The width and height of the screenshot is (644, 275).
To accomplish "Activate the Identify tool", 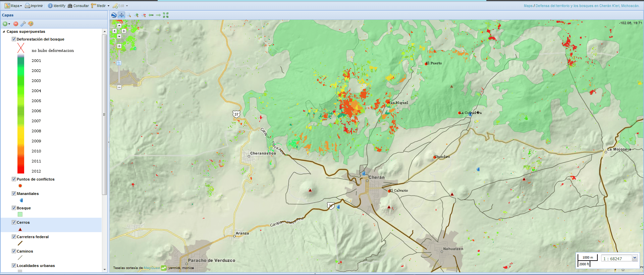I will coord(57,6).
